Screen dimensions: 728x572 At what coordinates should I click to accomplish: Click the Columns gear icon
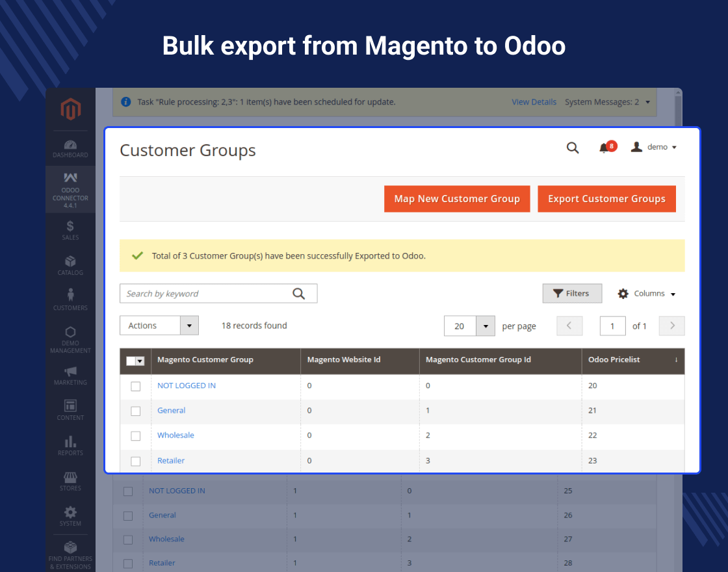point(623,293)
